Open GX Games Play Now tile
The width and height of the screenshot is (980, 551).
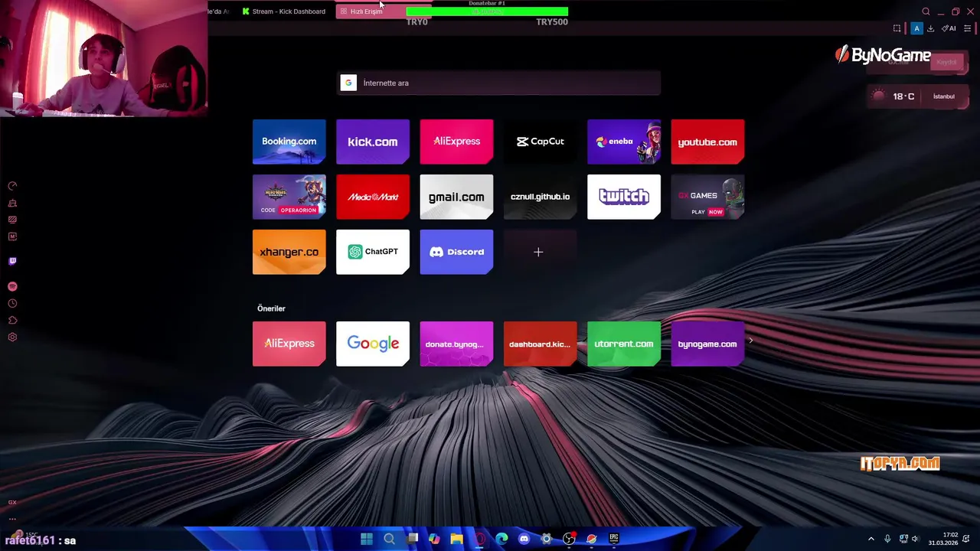pos(707,197)
